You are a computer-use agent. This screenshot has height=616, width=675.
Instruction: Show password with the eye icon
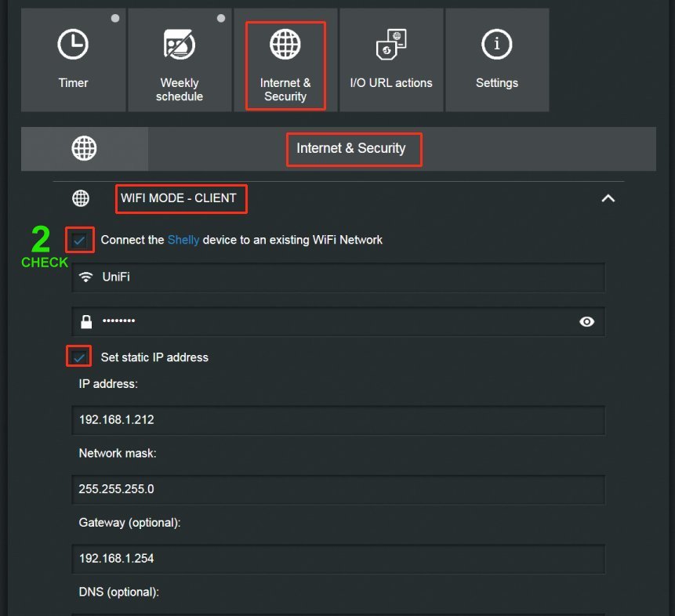click(x=586, y=321)
